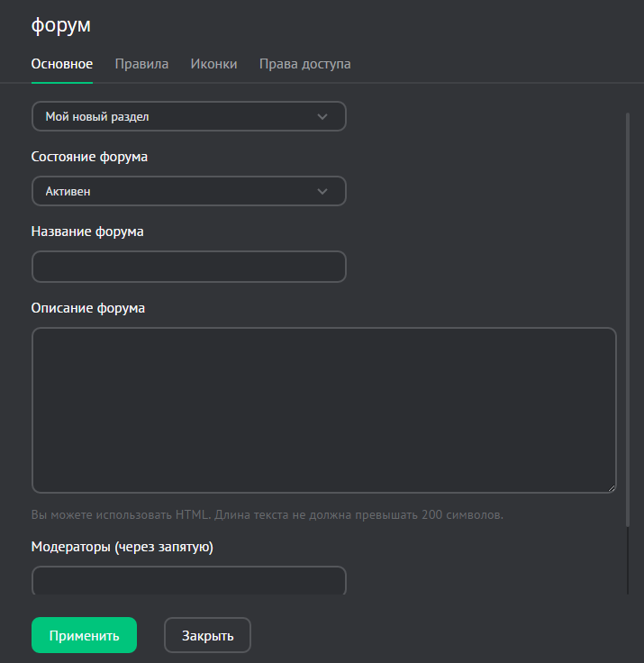Click the Описание форума label
The image size is (644, 663).
coord(88,307)
